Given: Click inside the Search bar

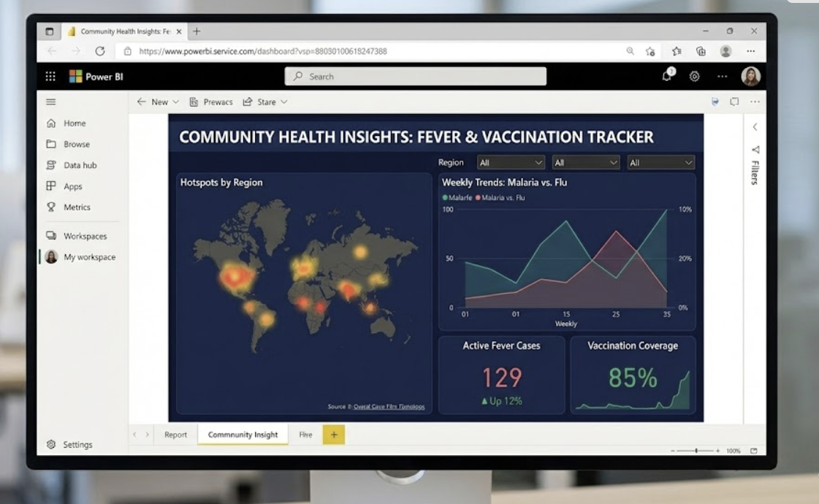Looking at the screenshot, I should coord(414,76).
